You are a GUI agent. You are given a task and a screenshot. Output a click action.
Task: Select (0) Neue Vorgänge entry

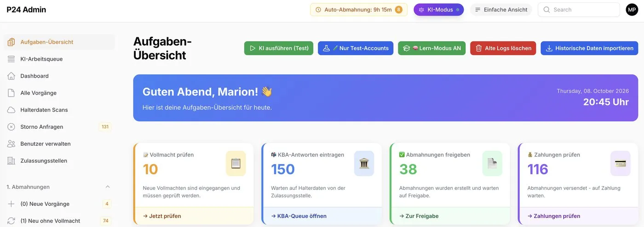point(59,204)
